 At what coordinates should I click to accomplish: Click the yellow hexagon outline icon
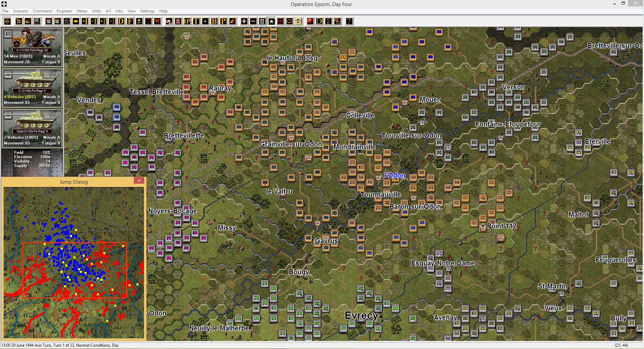click(x=289, y=21)
